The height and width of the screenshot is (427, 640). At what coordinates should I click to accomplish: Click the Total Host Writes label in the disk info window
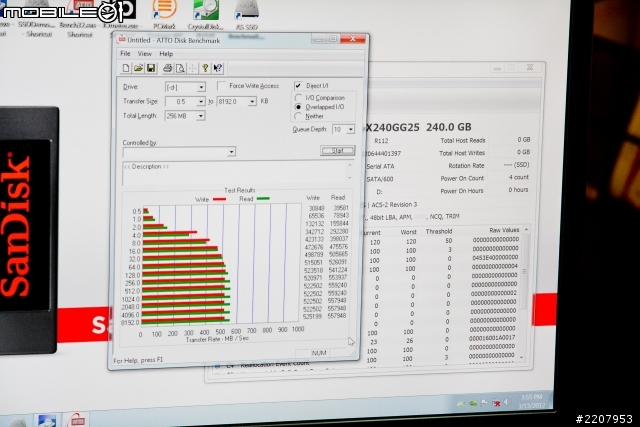pyautogui.click(x=462, y=153)
